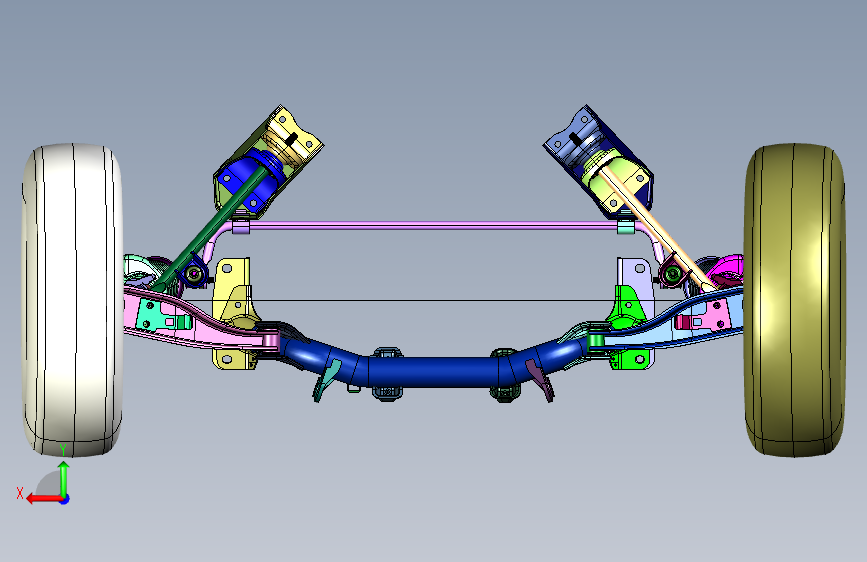The image size is (867, 562).
Task: Click the green Y axis arrow of the triad
Action: click(64, 479)
